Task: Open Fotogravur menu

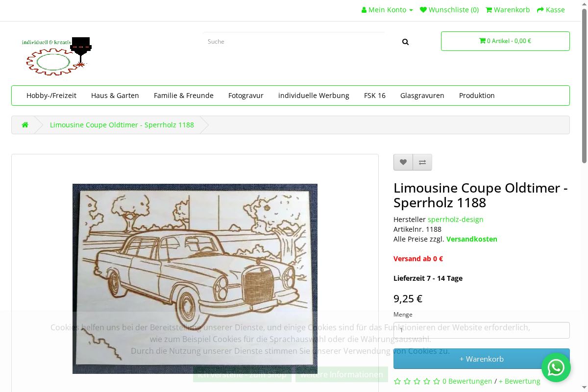Action: tap(246, 96)
